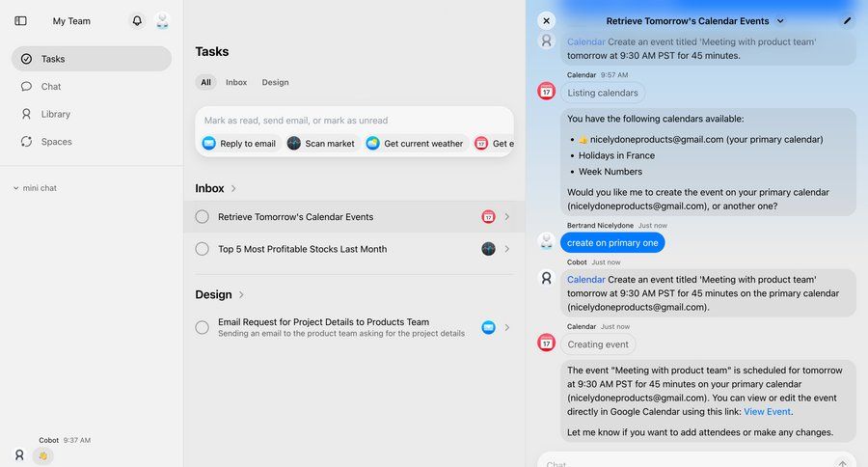Click the Get current weather quick action
This screenshot has width=868, height=467.
[x=415, y=144]
